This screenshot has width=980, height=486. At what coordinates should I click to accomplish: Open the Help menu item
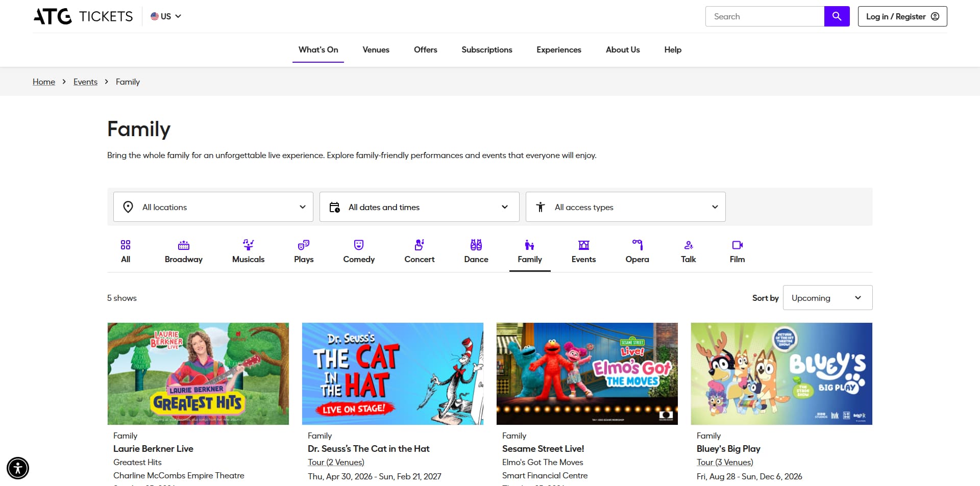click(x=673, y=49)
